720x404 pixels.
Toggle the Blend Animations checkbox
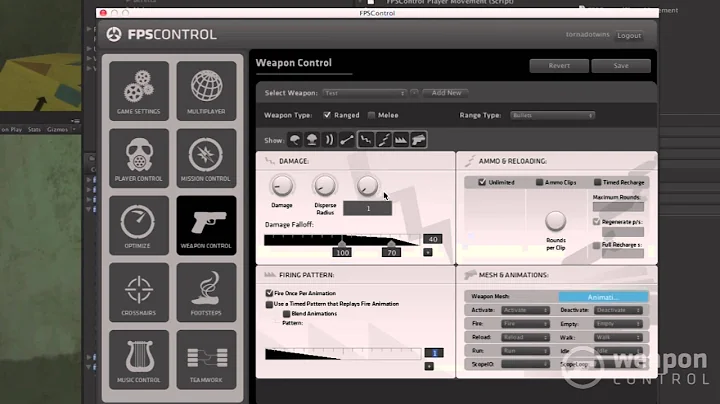[287, 314]
